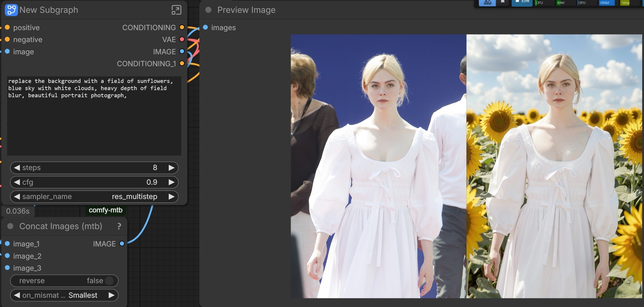644x307 pixels.
Task: Select next on_mismatch option with right arrow
Action: pos(112,295)
